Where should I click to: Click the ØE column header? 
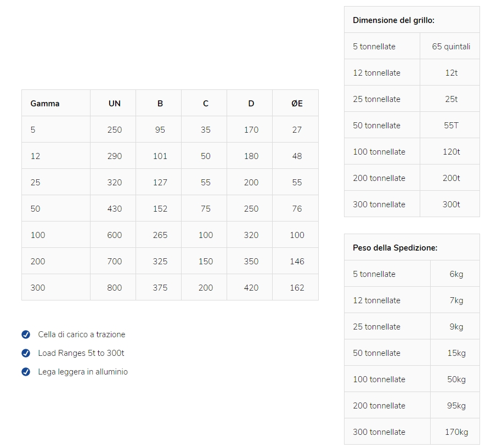pyautogui.click(x=297, y=103)
